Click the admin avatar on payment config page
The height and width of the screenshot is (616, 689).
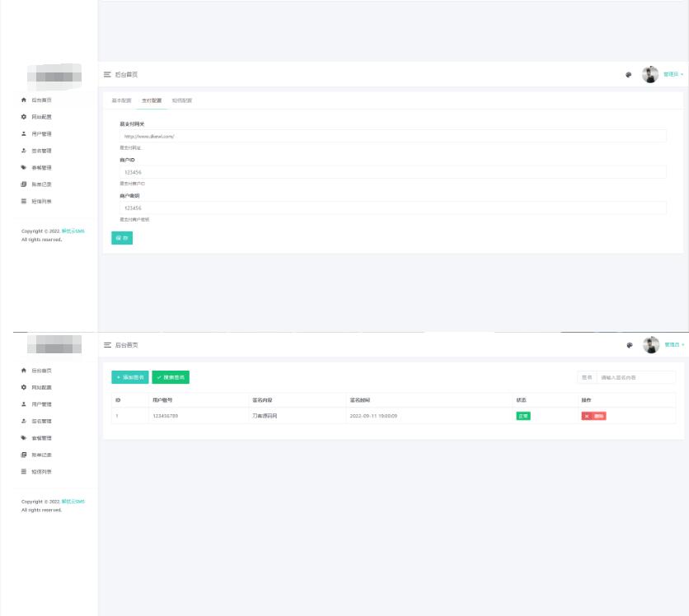[650, 74]
